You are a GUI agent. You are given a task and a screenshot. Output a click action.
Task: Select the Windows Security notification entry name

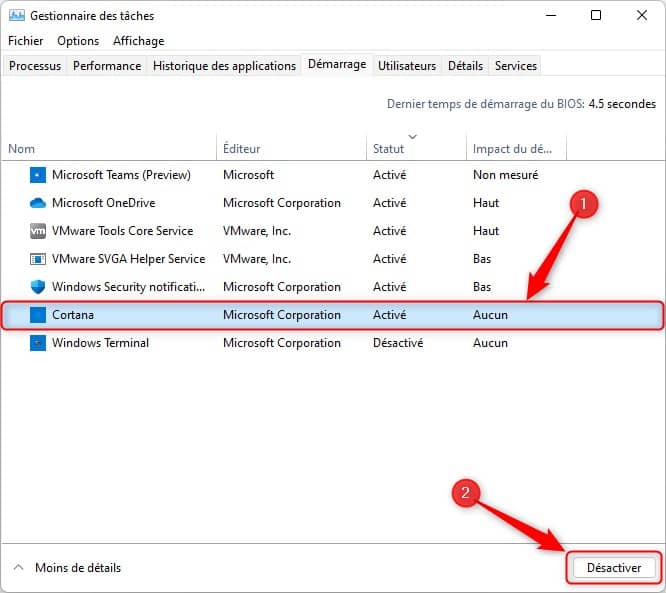coord(128,287)
